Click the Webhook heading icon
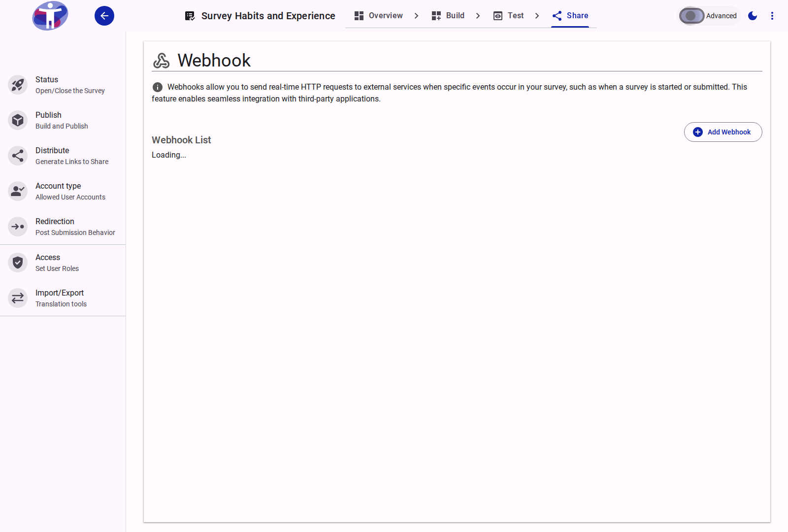 [x=161, y=61]
